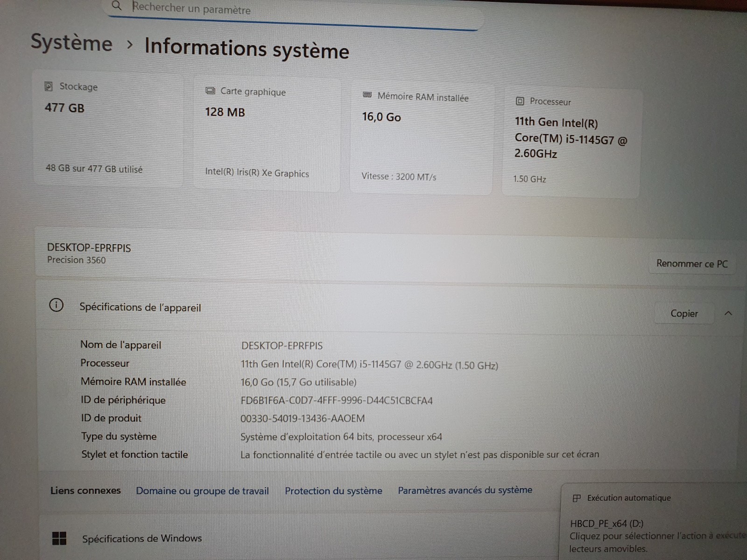Screen dimensions: 747x560
Task: Click the Mémoire RAM chip icon
Action: pyautogui.click(x=367, y=95)
